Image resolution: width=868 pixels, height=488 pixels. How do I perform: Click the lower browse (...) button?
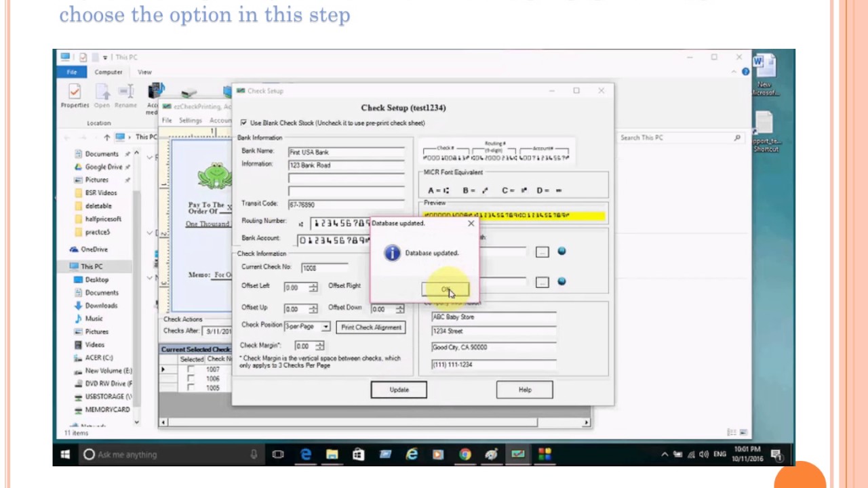(542, 282)
